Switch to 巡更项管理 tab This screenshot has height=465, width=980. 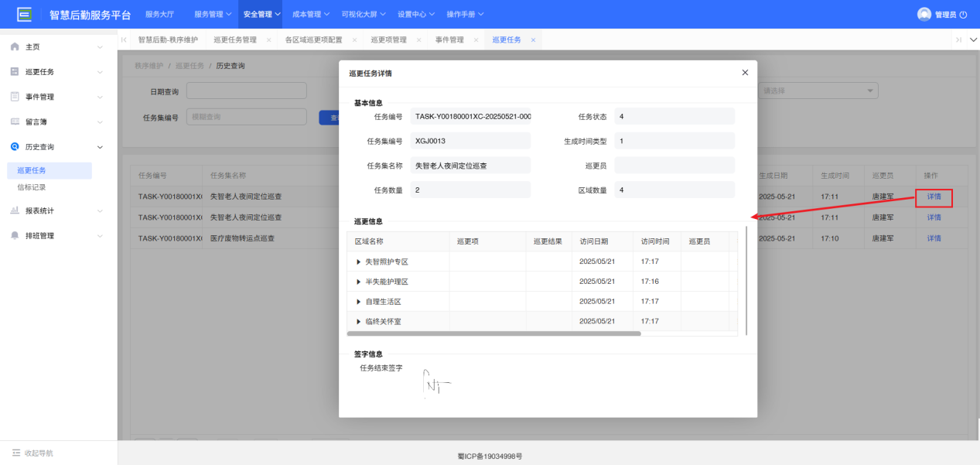tap(388, 39)
